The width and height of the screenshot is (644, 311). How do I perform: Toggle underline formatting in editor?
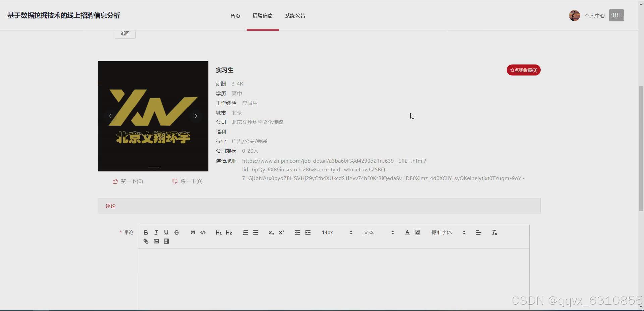166,232
